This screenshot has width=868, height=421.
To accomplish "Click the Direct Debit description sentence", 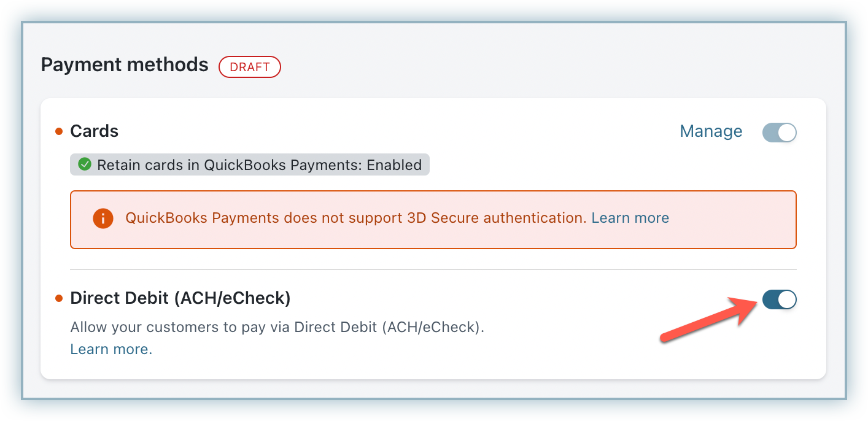I will [277, 327].
